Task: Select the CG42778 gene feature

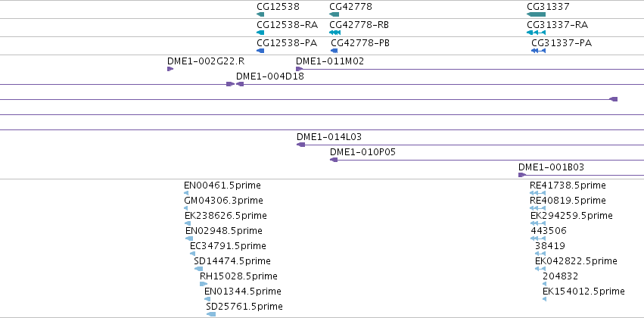Action: 334,14
